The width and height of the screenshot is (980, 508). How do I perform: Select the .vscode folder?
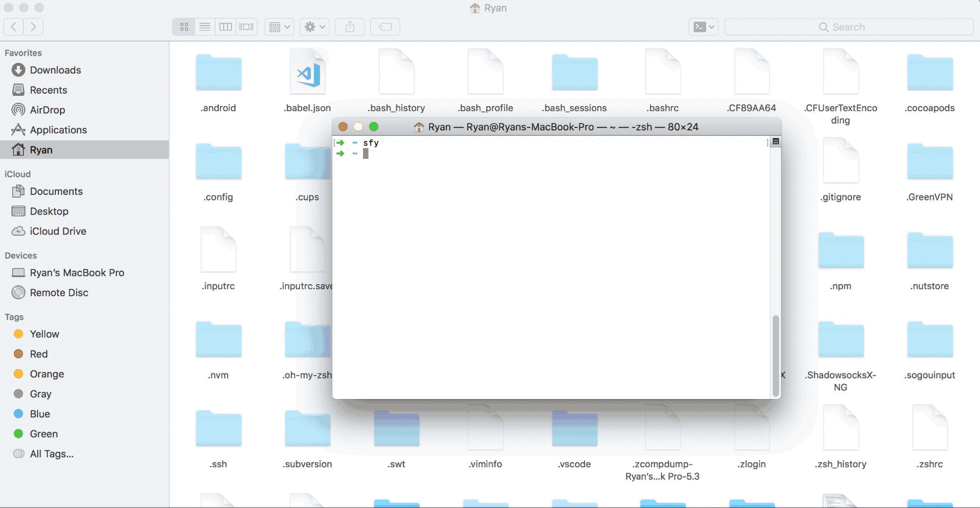click(x=574, y=429)
